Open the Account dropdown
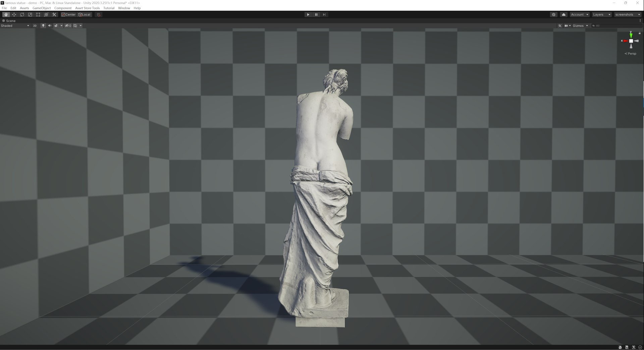The width and height of the screenshot is (644, 350). tap(579, 14)
